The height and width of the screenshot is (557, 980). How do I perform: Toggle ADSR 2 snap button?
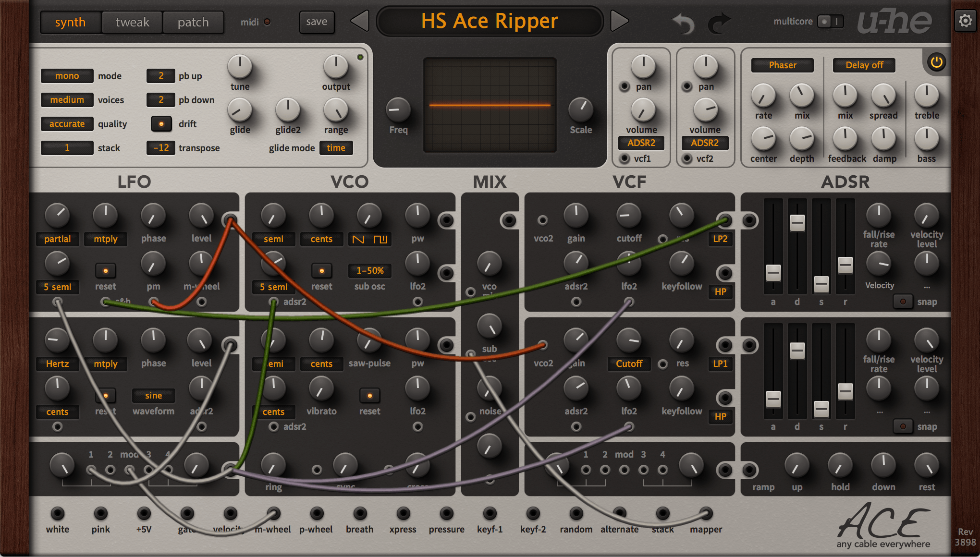(903, 426)
